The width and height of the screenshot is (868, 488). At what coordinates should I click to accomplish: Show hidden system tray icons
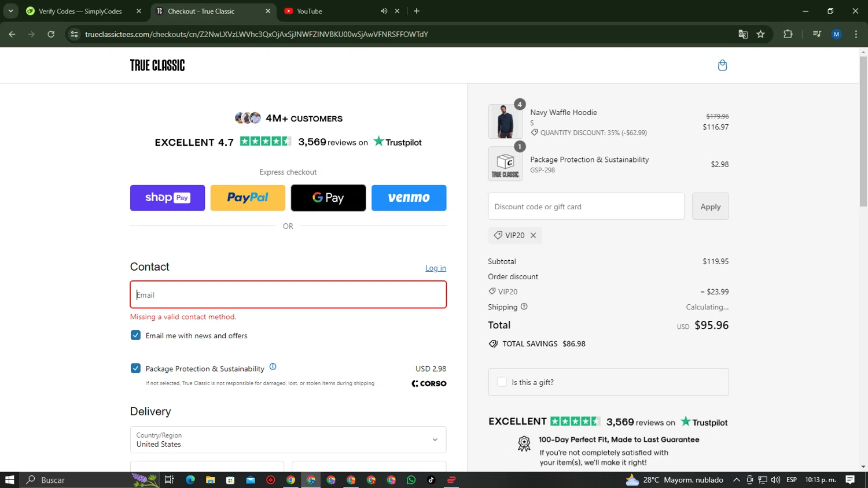(736, 480)
